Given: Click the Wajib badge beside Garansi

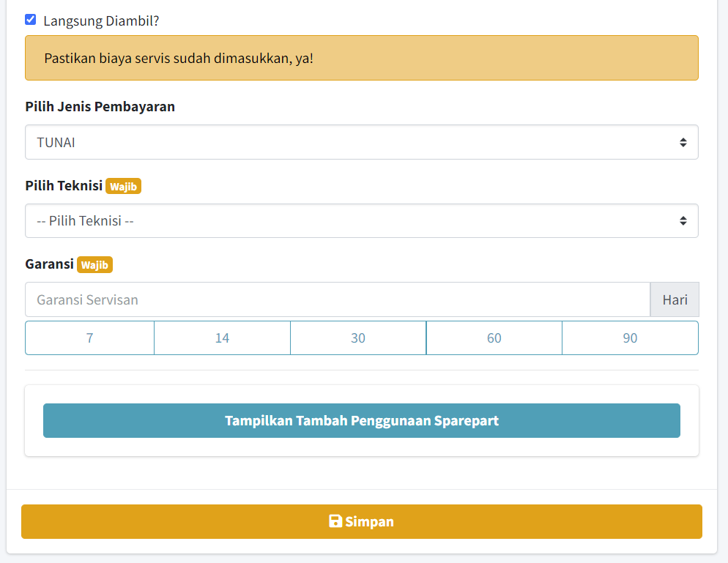Looking at the screenshot, I should coord(94,265).
